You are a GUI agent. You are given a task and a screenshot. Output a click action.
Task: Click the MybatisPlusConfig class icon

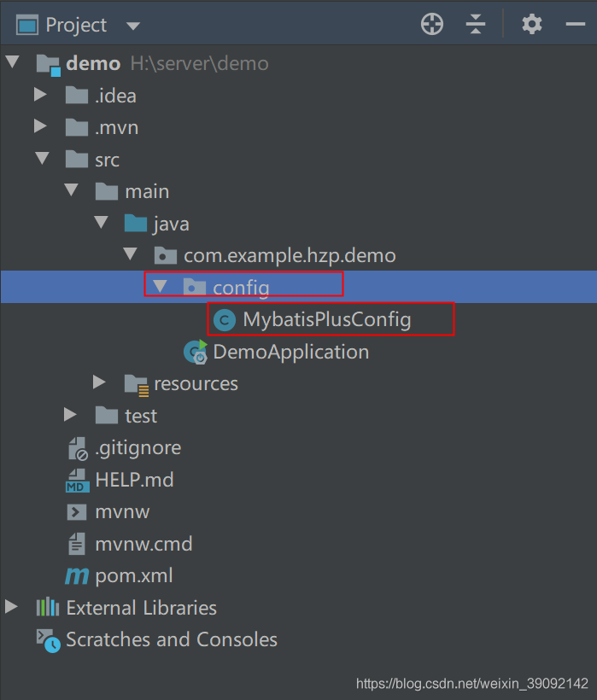[224, 319]
